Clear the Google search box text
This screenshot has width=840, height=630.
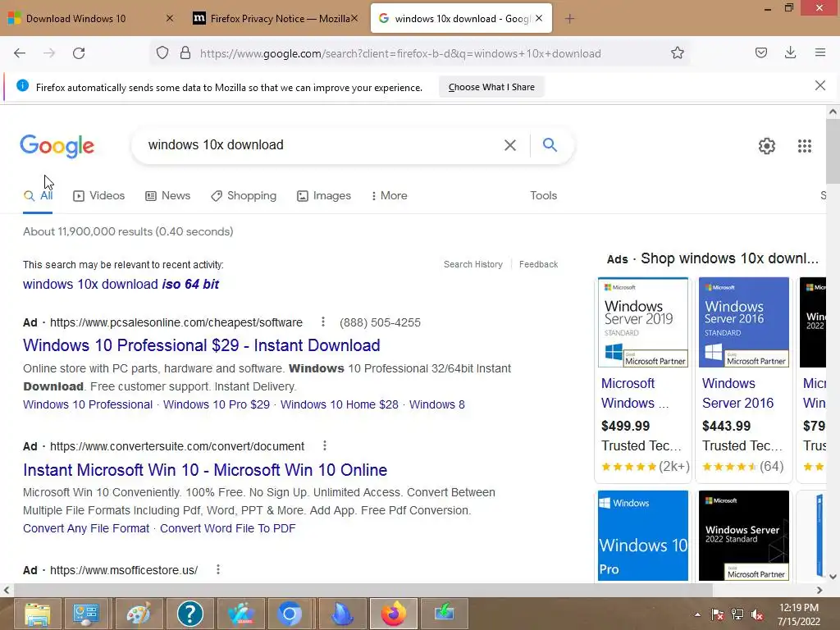[510, 145]
